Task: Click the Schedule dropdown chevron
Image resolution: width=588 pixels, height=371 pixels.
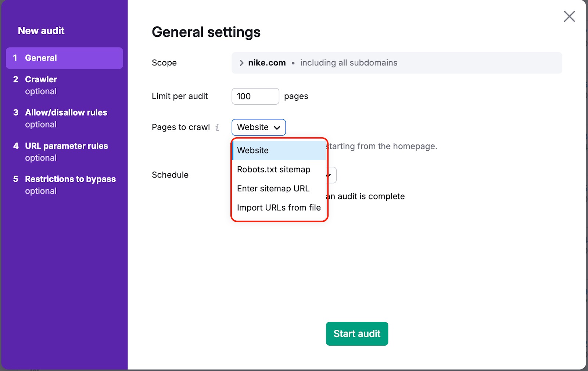Action: click(x=329, y=175)
